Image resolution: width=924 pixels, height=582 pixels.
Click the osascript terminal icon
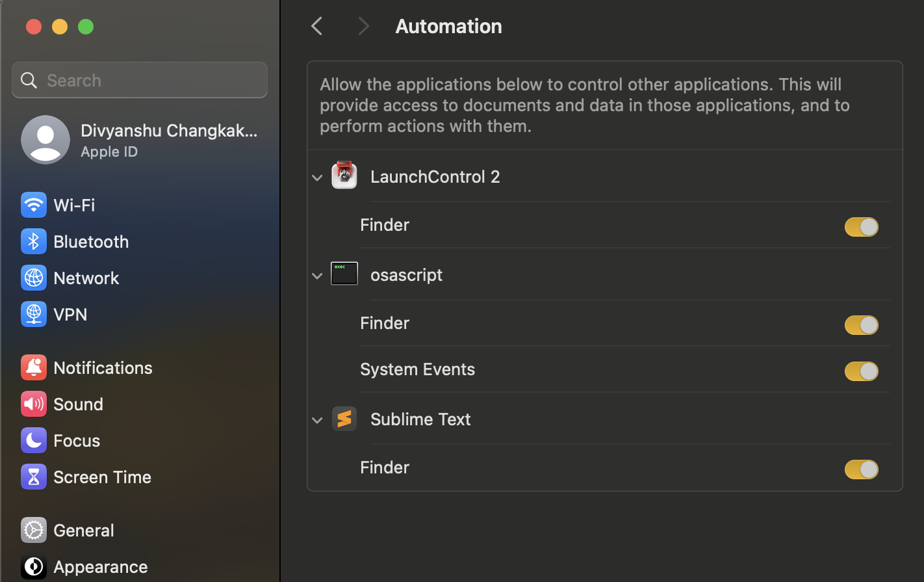[x=344, y=273]
